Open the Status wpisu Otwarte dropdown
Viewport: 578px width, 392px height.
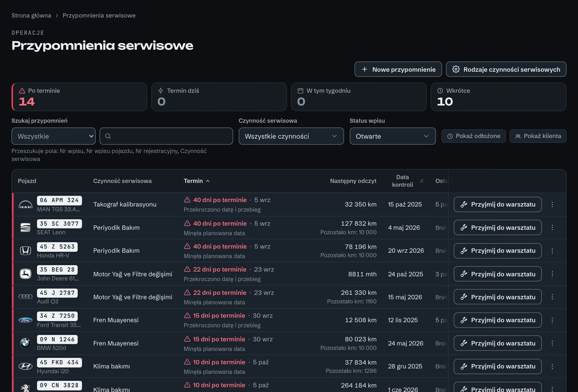393,136
